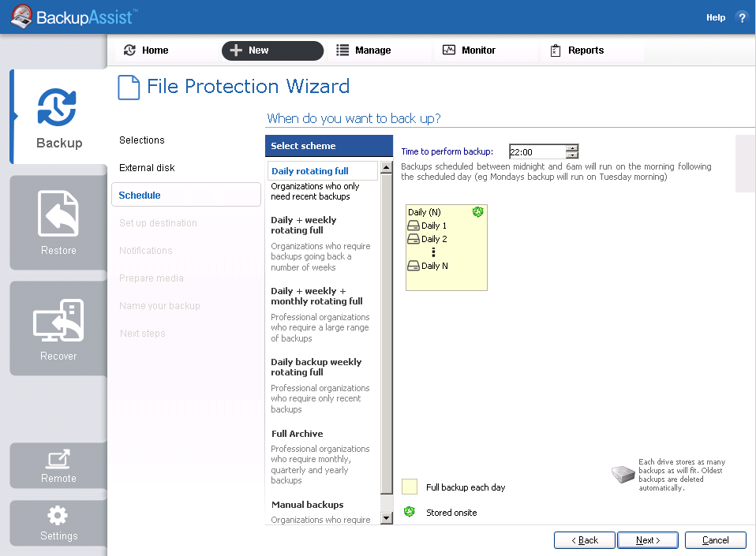The image size is (756, 556).
Task: Open the Recover section in sidebar
Action: (58, 328)
